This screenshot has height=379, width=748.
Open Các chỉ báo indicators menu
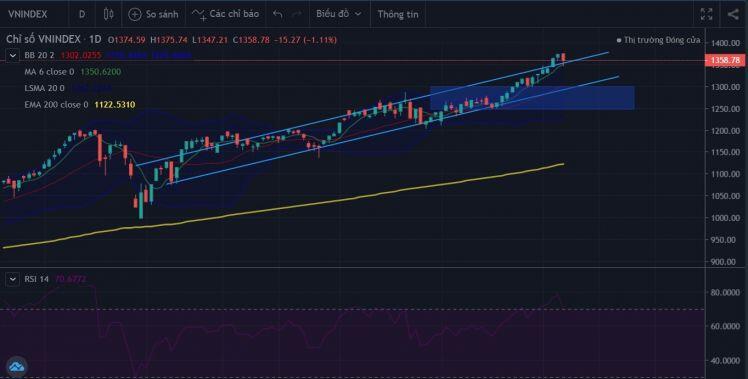click(225, 14)
